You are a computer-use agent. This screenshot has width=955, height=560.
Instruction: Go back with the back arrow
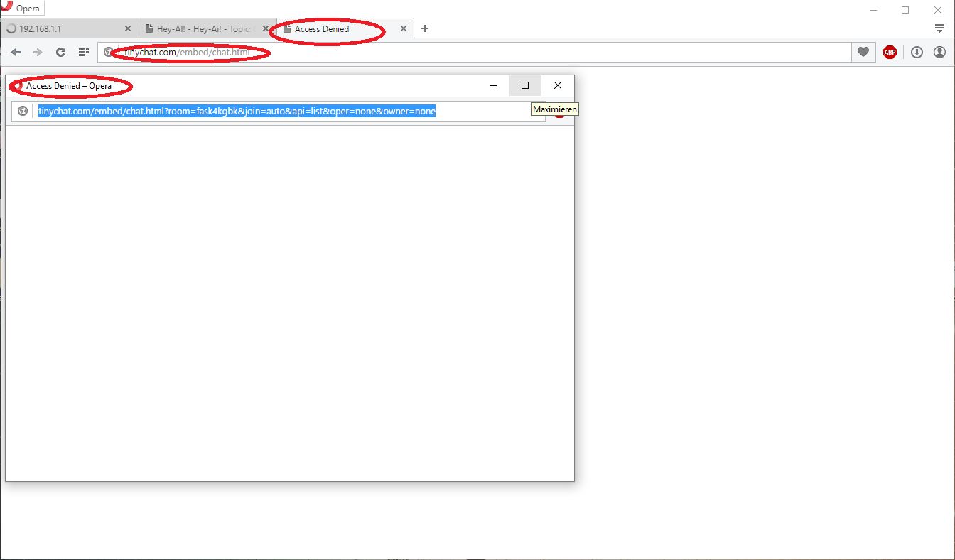point(16,52)
